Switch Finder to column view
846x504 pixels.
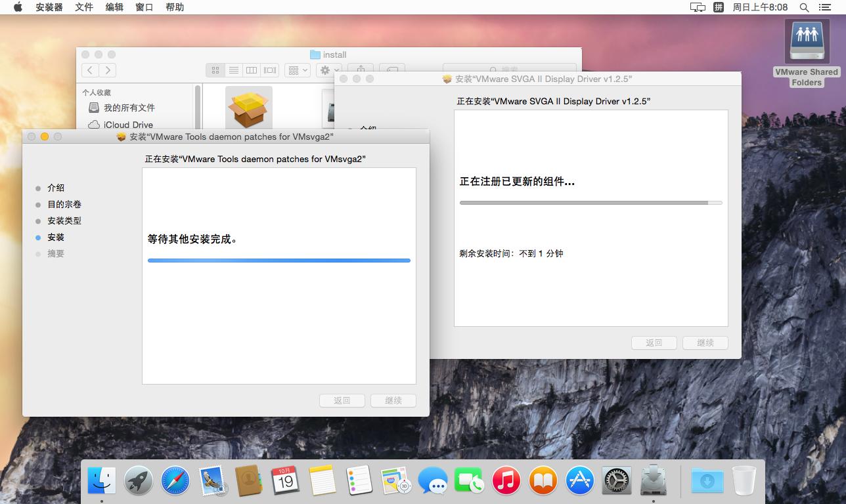point(251,70)
